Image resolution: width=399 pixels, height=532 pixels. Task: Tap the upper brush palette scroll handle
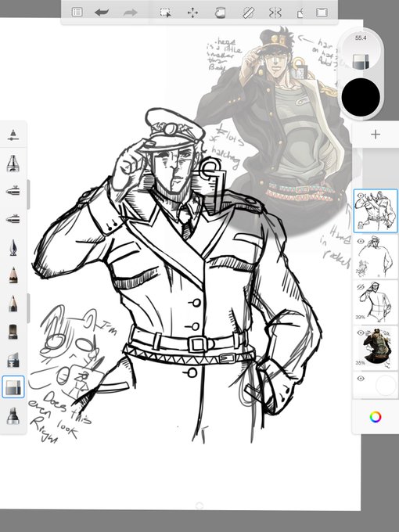coord(28,194)
